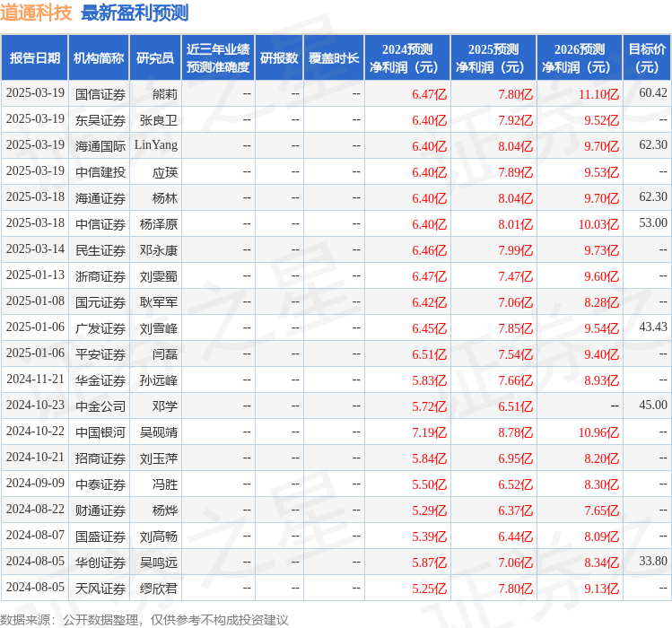Click 中金公司 institution cell
Image resolution: width=672 pixels, height=628 pixels.
point(100,406)
